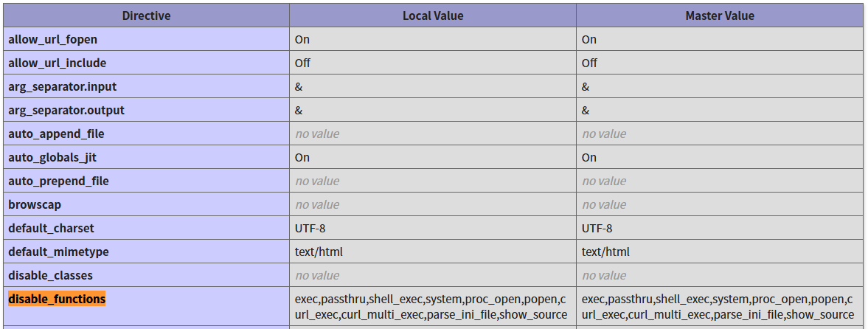Select the auto_append_file directive name
This screenshot has width=868, height=329.
point(56,134)
